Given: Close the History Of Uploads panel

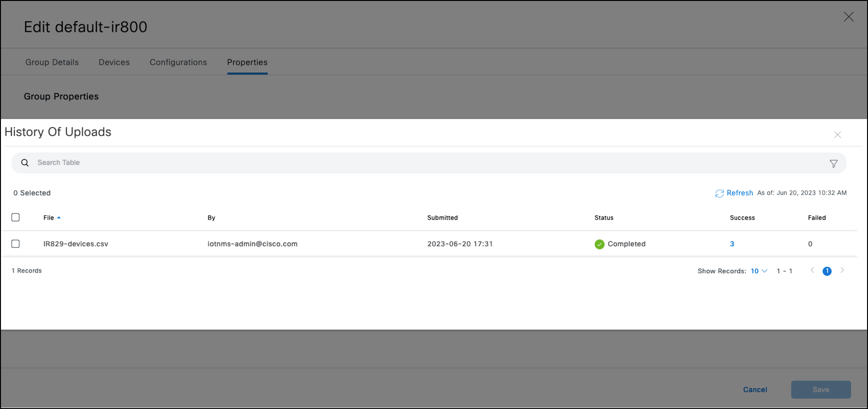Looking at the screenshot, I should [x=837, y=135].
